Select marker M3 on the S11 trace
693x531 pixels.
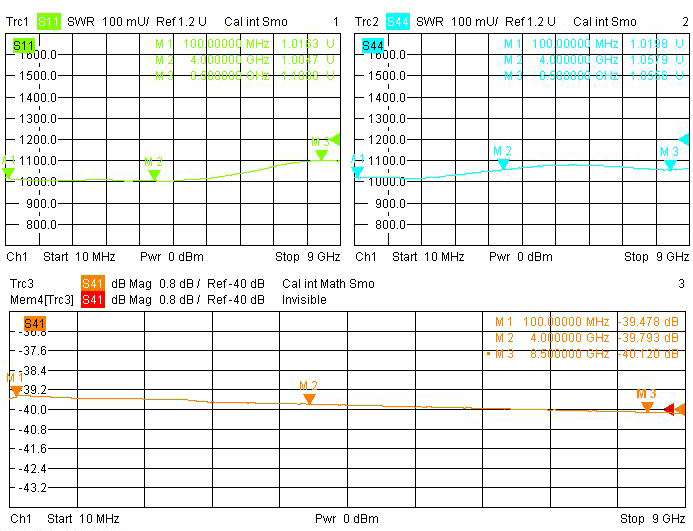click(x=321, y=154)
